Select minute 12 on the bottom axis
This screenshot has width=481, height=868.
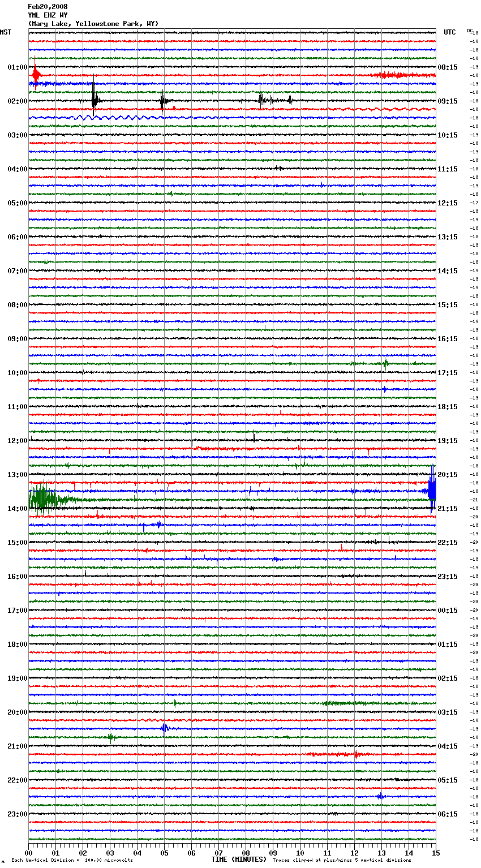[x=354, y=853]
